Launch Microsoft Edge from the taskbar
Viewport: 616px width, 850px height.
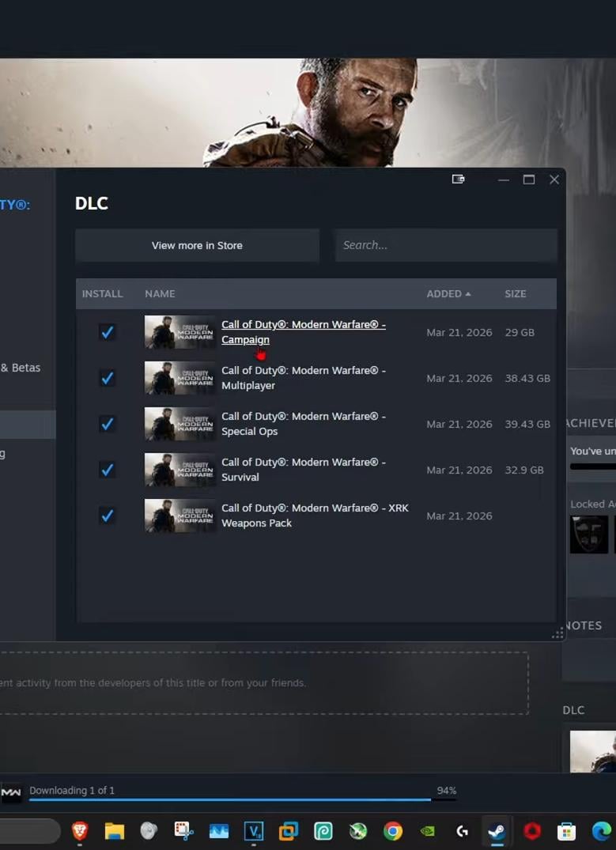point(602,831)
